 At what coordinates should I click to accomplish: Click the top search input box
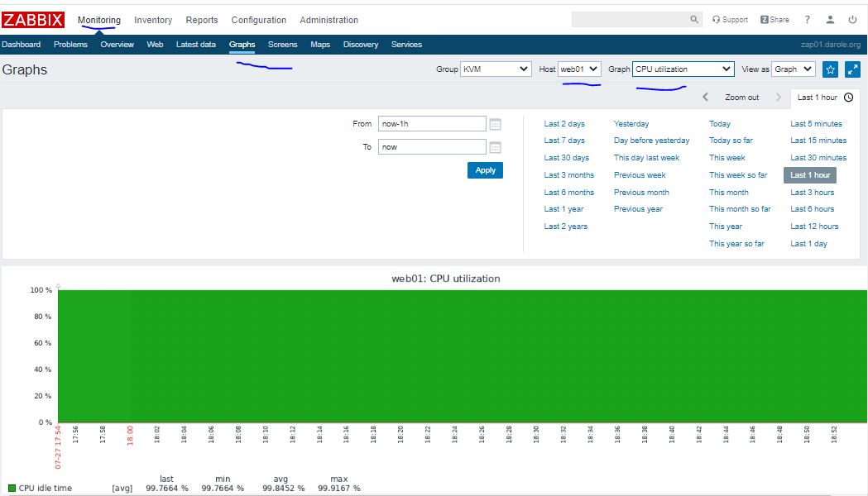(630, 19)
